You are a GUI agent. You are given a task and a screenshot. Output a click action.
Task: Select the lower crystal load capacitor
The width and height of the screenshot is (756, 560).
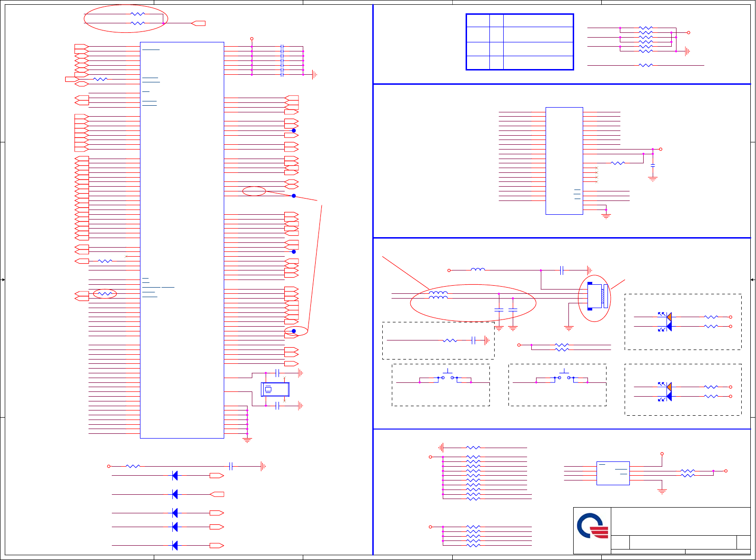tap(277, 406)
